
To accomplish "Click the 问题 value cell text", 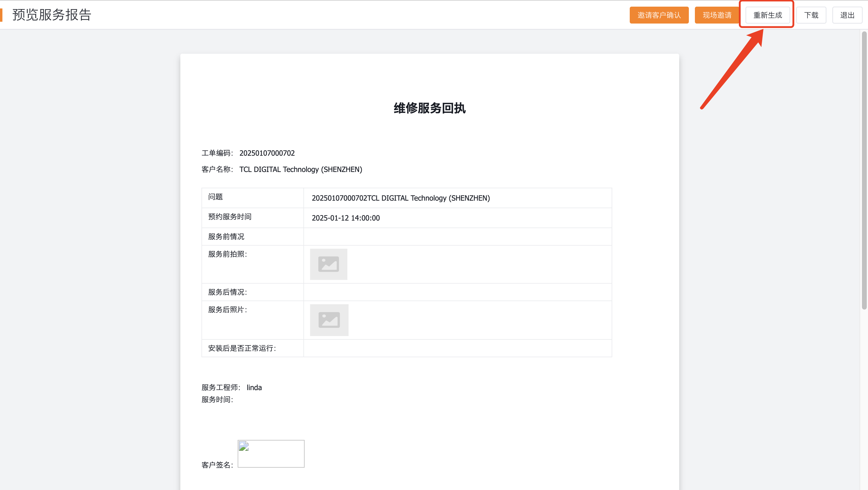I will click(x=401, y=198).
